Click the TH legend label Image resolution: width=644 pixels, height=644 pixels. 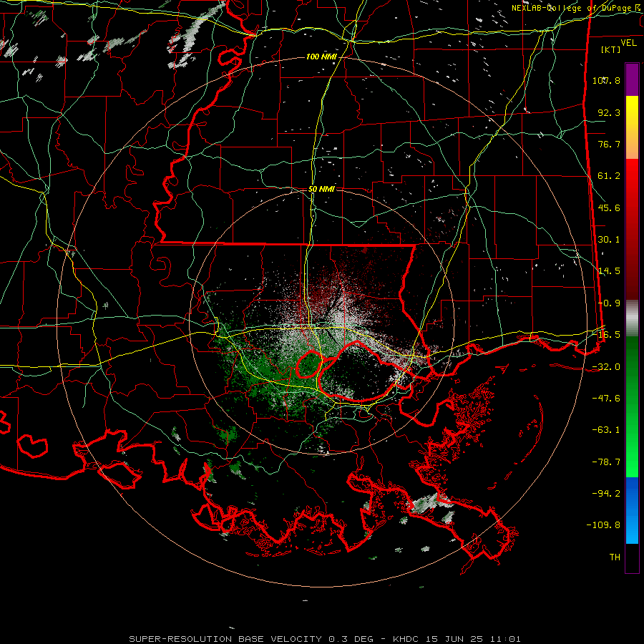pyautogui.click(x=615, y=557)
